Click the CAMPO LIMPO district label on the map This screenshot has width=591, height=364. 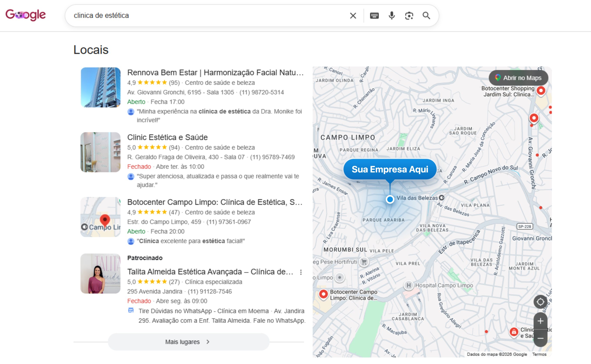click(348, 137)
